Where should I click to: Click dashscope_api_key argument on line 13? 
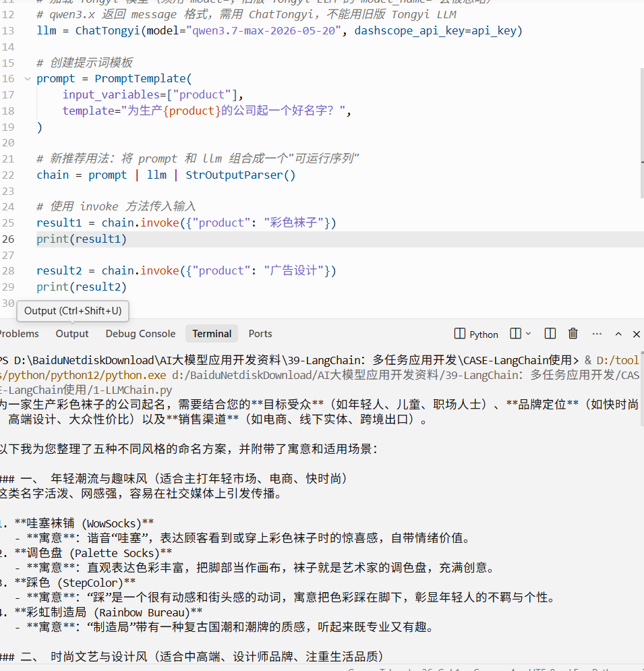409,31
